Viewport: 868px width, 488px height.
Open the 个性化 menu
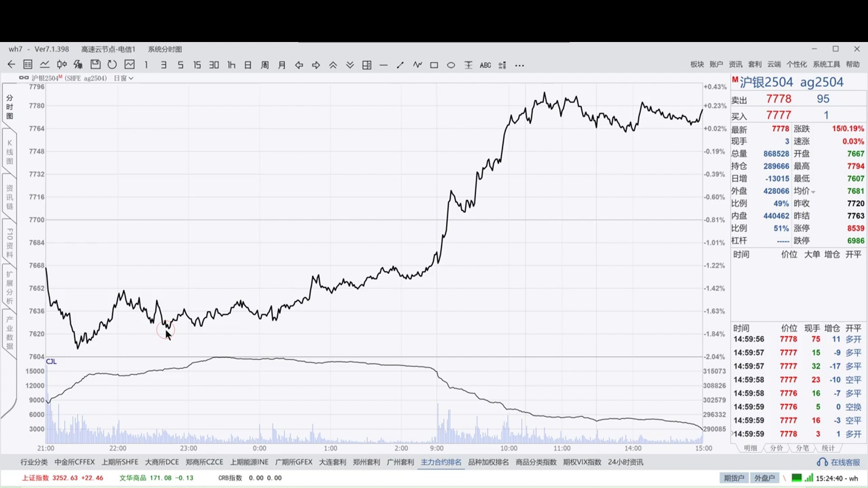point(797,64)
